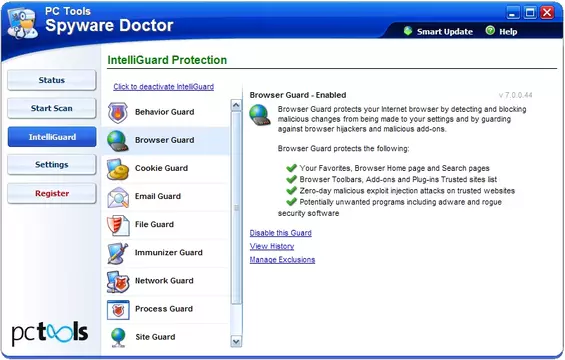
Task: Switch to the IntelliGuard section
Action: (x=52, y=137)
